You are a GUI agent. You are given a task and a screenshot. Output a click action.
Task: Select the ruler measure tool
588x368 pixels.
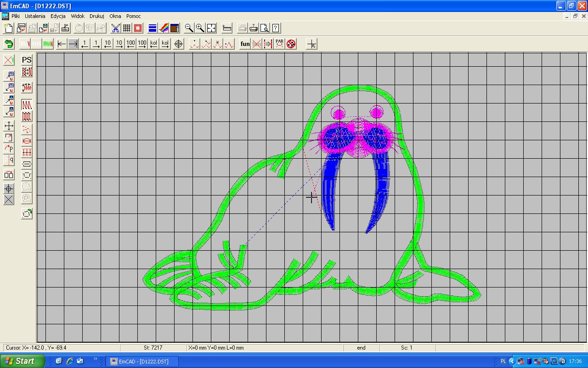(x=227, y=28)
